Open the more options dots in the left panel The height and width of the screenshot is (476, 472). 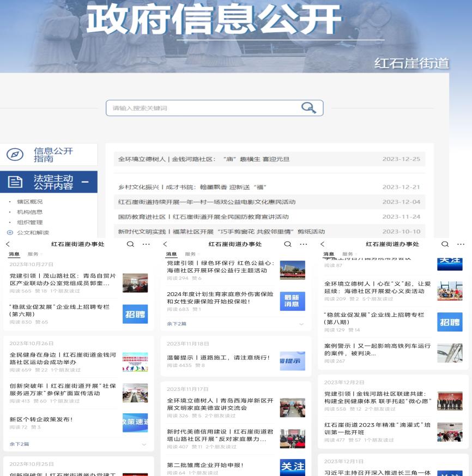point(146,244)
